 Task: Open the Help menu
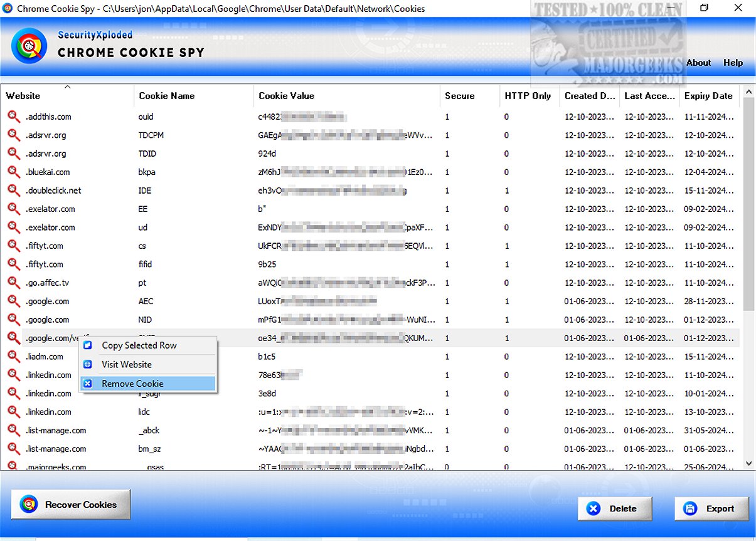tap(733, 63)
